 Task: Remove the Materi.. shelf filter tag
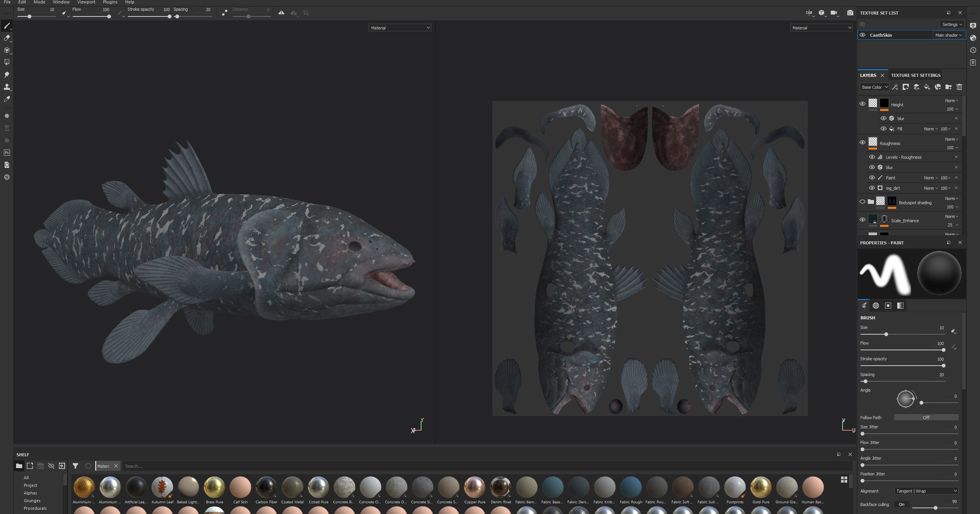point(116,466)
